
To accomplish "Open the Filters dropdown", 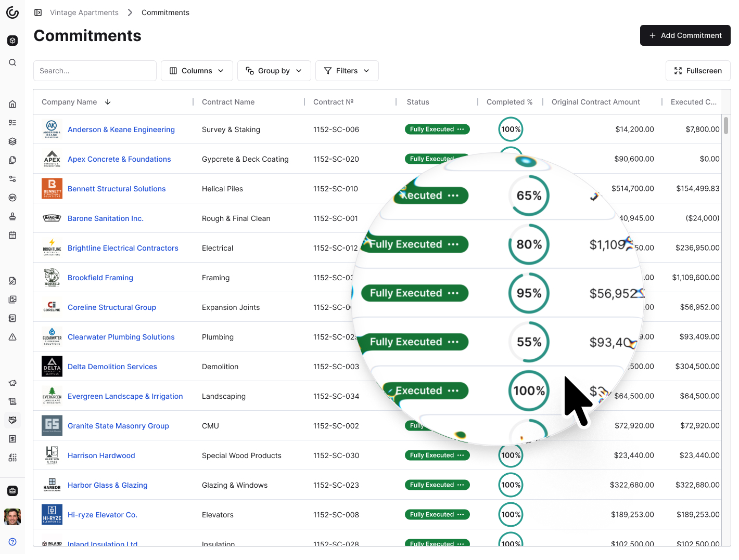I will coord(347,70).
